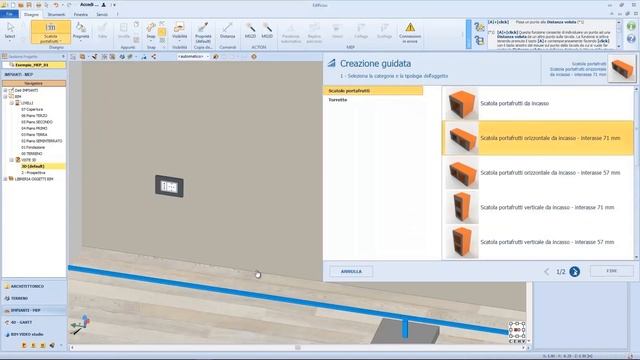Screen dimensions: 640x360
Task: Choose Scatola verticale da incasso interasse 71 mm
Action: tap(538, 207)
